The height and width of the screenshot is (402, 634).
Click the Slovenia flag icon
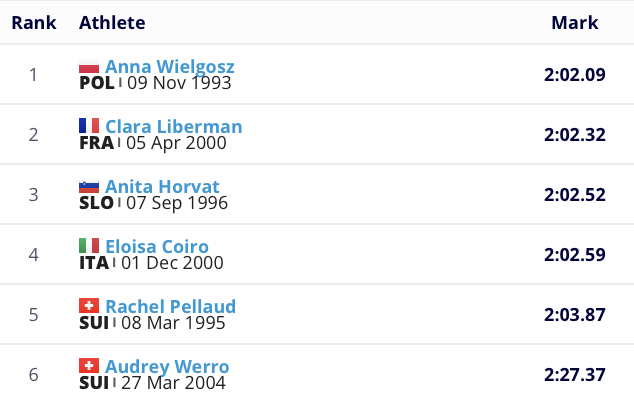(89, 187)
